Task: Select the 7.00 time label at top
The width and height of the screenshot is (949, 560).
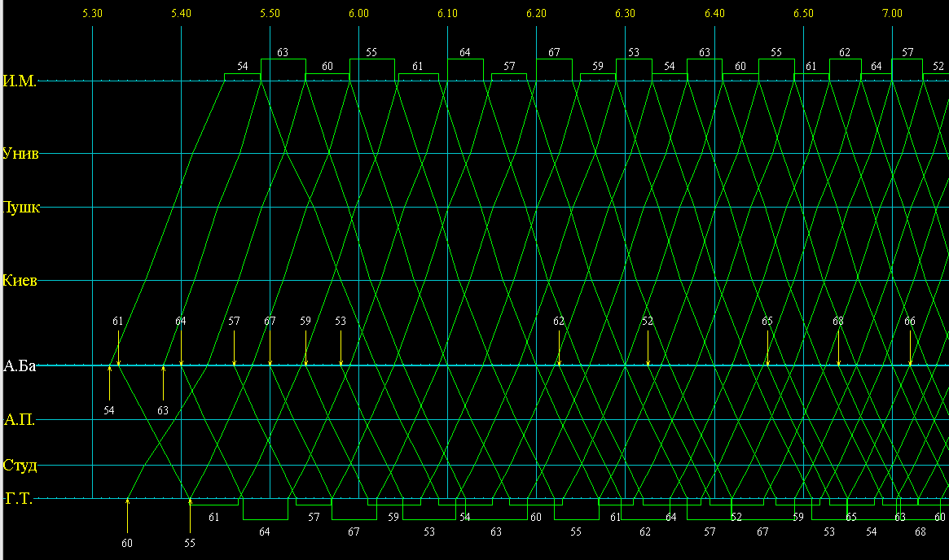Action: point(892,13)
